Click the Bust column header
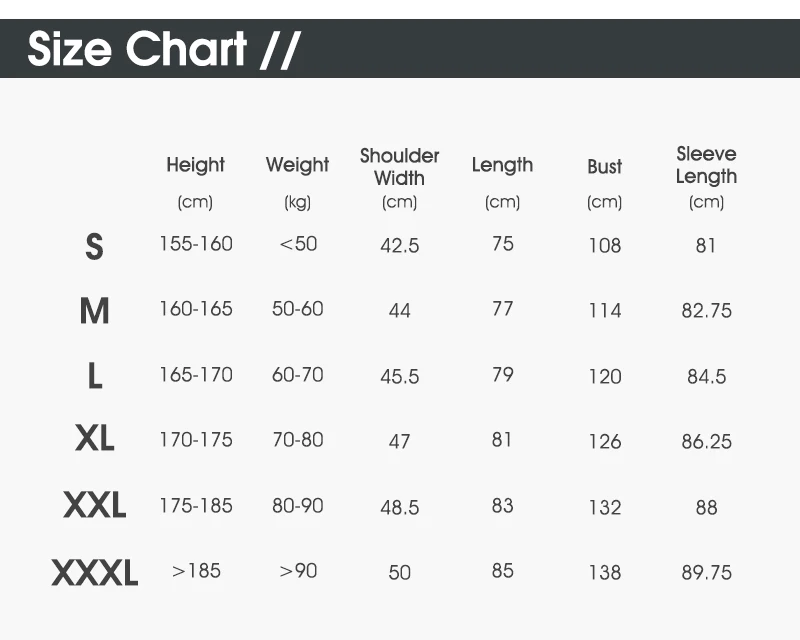This screenshot has height=640, width=800. [605, 166]
